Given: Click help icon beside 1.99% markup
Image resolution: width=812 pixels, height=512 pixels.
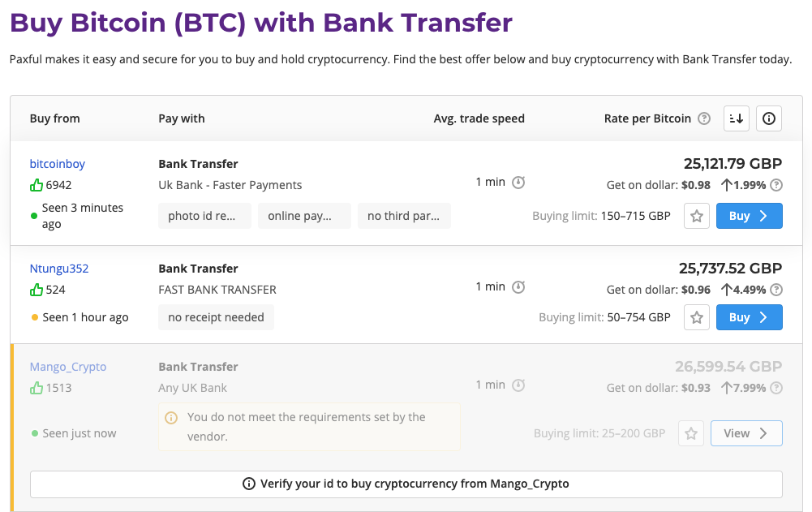Looking at the screenshot, I should coord(775,185).
